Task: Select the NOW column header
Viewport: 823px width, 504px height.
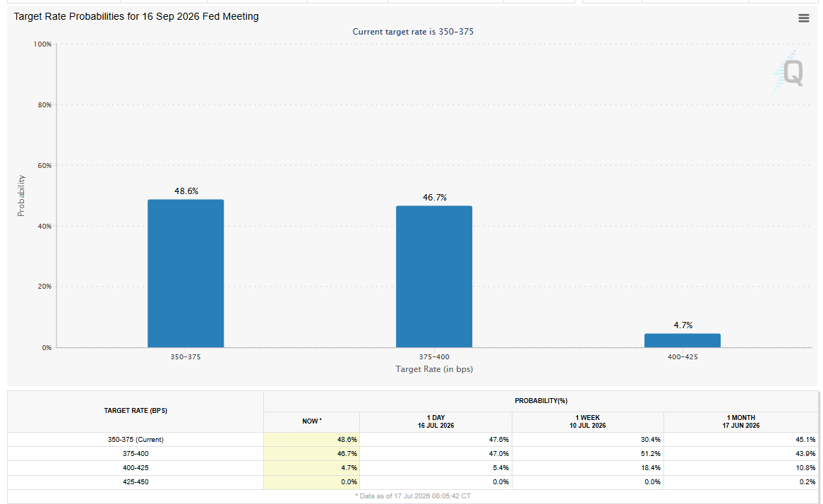Action: [x=312, y=421]
